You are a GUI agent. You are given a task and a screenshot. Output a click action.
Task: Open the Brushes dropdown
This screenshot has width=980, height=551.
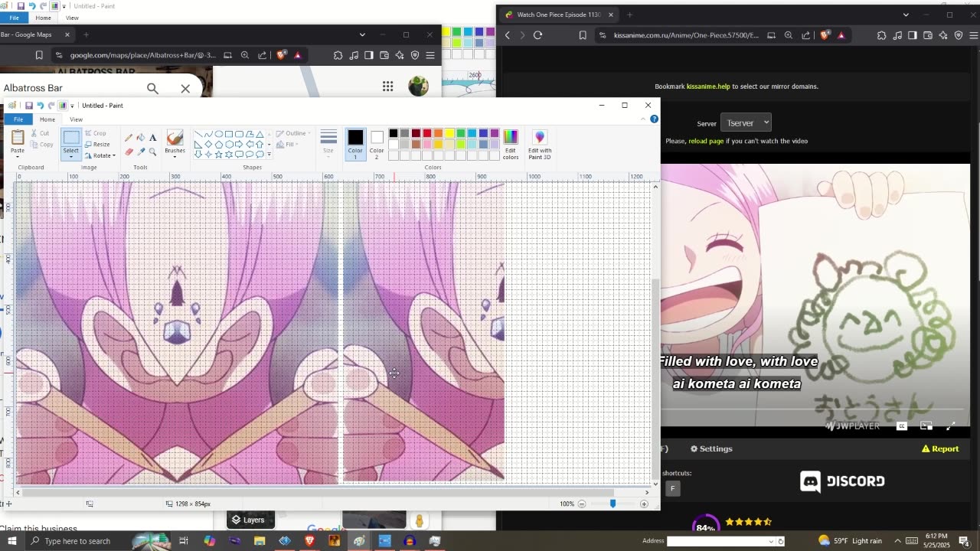click(175, 157)
